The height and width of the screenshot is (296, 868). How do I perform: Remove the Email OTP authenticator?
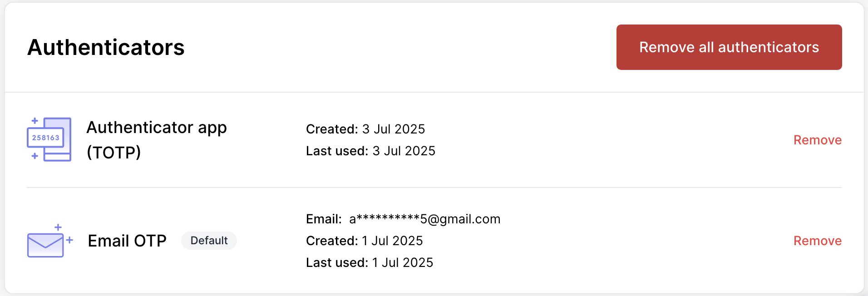tap(818, 241)
